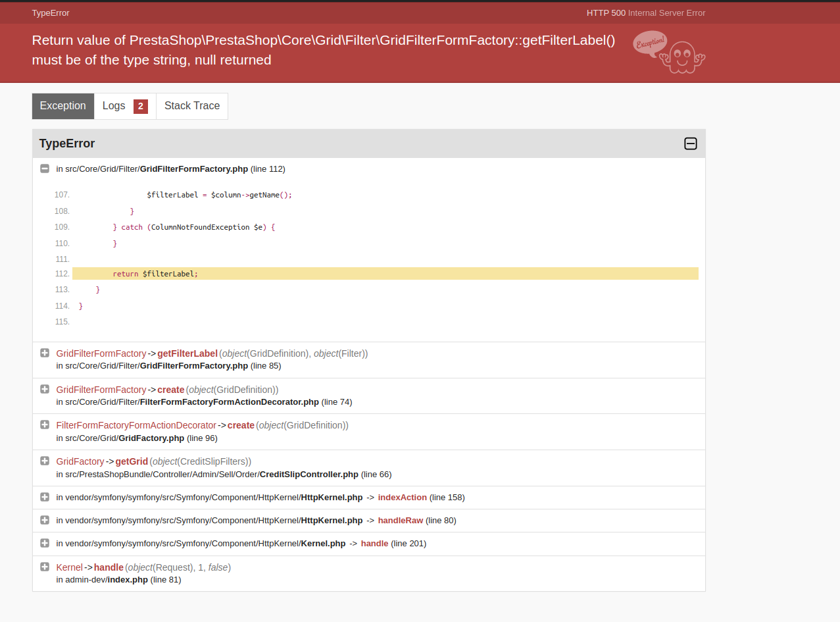Collapse the TypeError panel with minus icon

click(691, 143)
